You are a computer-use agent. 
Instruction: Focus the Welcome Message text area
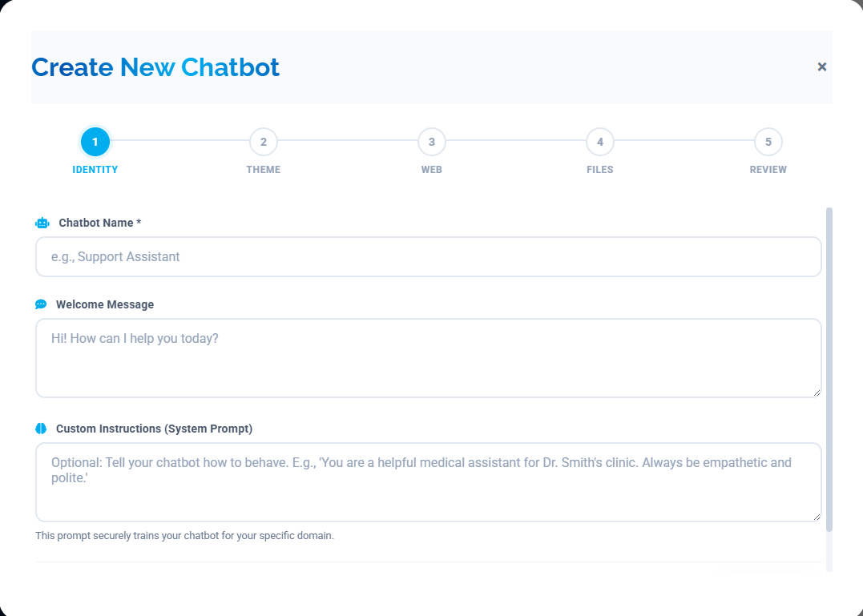(429, 358)
